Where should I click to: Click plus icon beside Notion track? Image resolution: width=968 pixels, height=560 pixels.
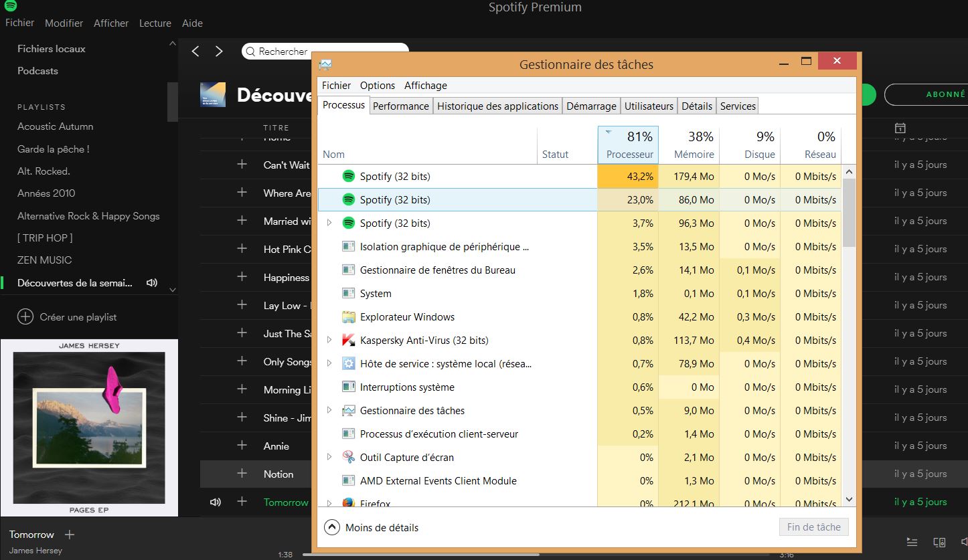point(242,474)
